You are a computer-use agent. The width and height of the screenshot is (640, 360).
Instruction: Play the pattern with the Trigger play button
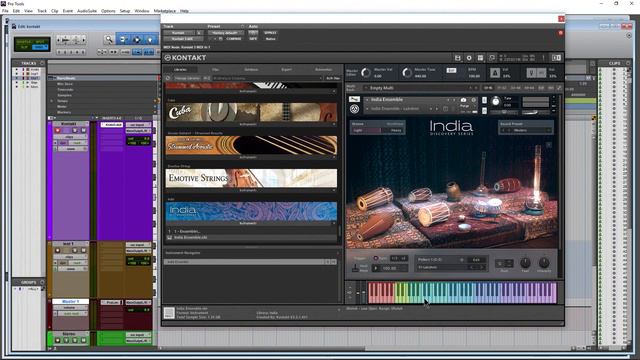(376, 268)
